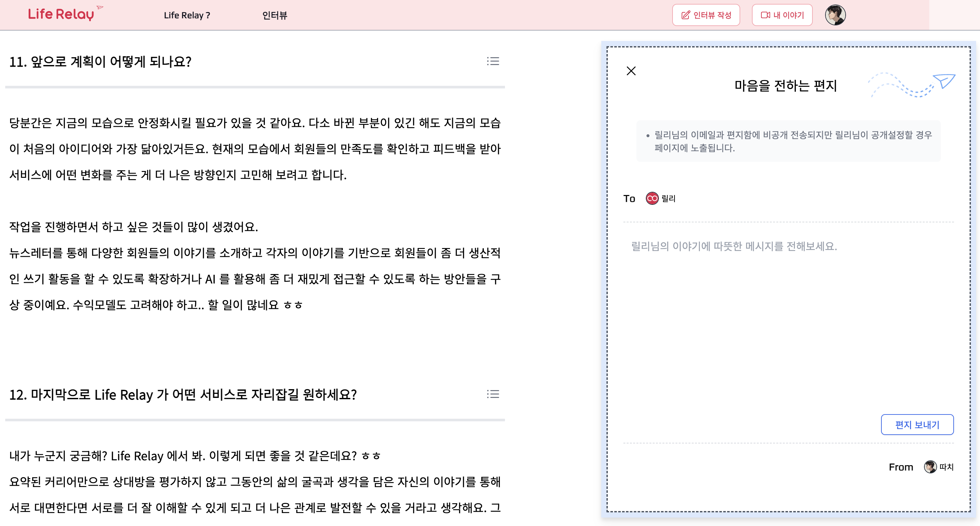Send the letter with 편지 보내기
This screenshot has height=526, width=980.
pyautogui.click(x=917, y=425)
